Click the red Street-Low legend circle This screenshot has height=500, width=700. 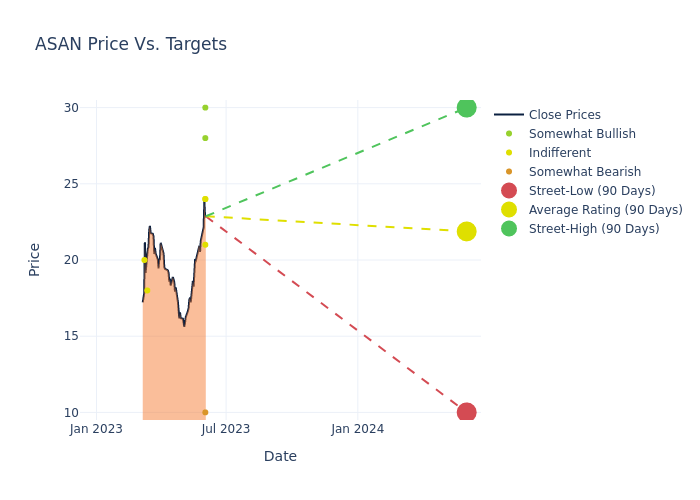pos(509,191)
